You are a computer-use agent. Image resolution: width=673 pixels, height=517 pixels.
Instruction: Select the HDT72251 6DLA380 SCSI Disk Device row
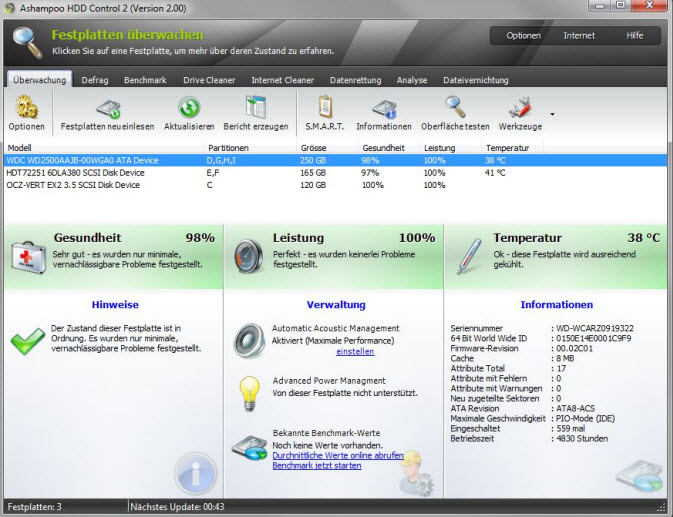point(336,173)
